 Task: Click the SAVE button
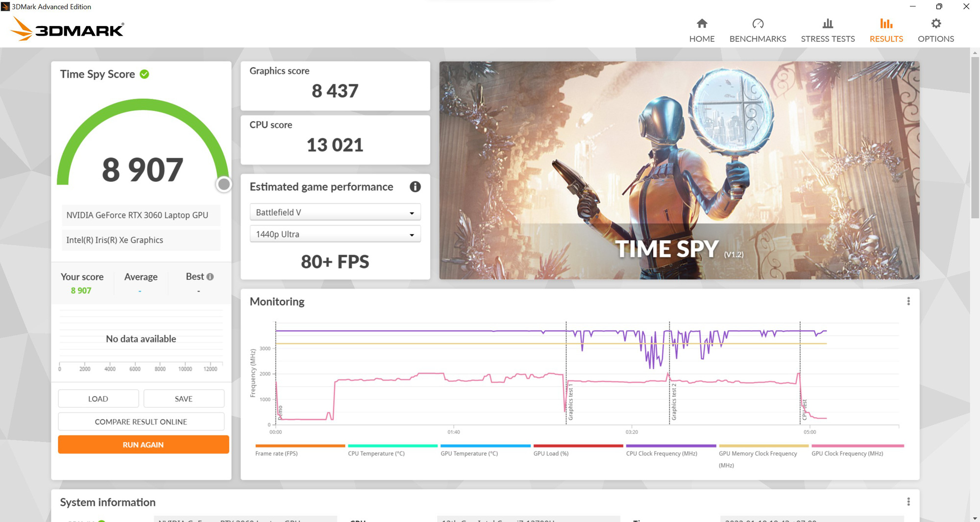tap(184, 398)
